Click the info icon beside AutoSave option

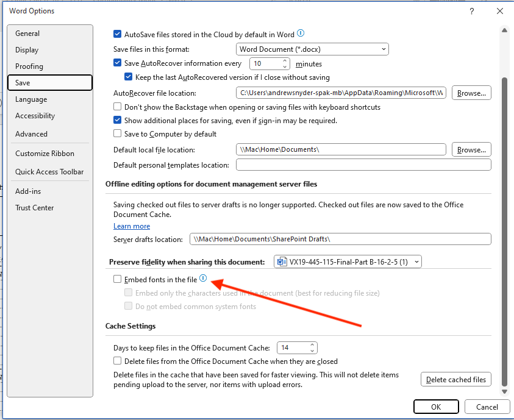coord(301,34)
